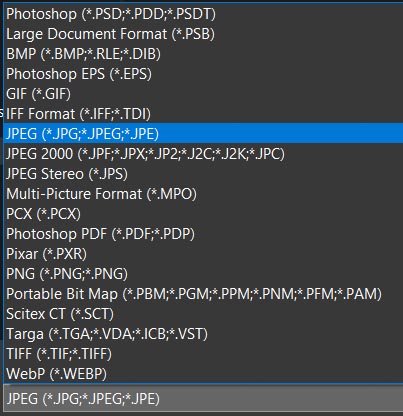The image size is (403, 416).
Task: Choose GIF (*.GIF) from list
Action: pyautogui.click(x=203, y=94)
